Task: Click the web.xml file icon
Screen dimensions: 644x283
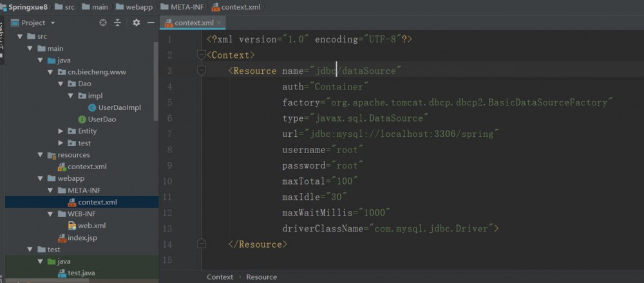Action: coord(72,226)
